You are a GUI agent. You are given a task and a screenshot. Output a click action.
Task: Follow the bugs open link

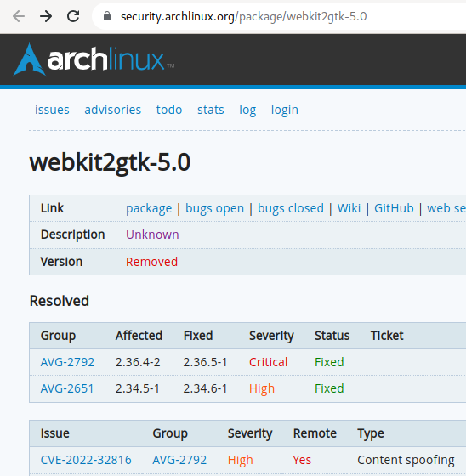pyautogui.click(x=215, y=208)
